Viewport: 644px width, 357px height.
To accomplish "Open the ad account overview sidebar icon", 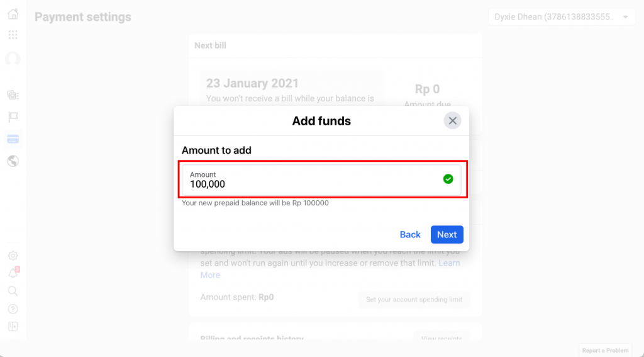I will click(13, 95).
